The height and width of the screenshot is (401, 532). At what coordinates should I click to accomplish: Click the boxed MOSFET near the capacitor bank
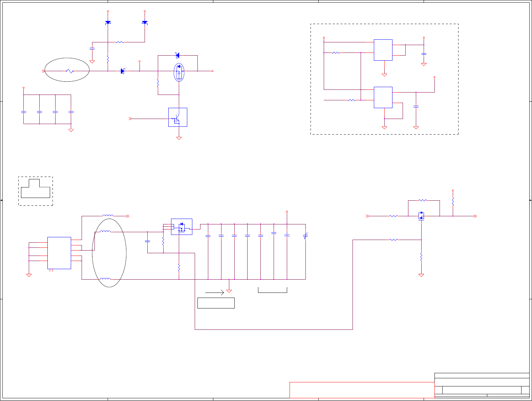(182, 227)
